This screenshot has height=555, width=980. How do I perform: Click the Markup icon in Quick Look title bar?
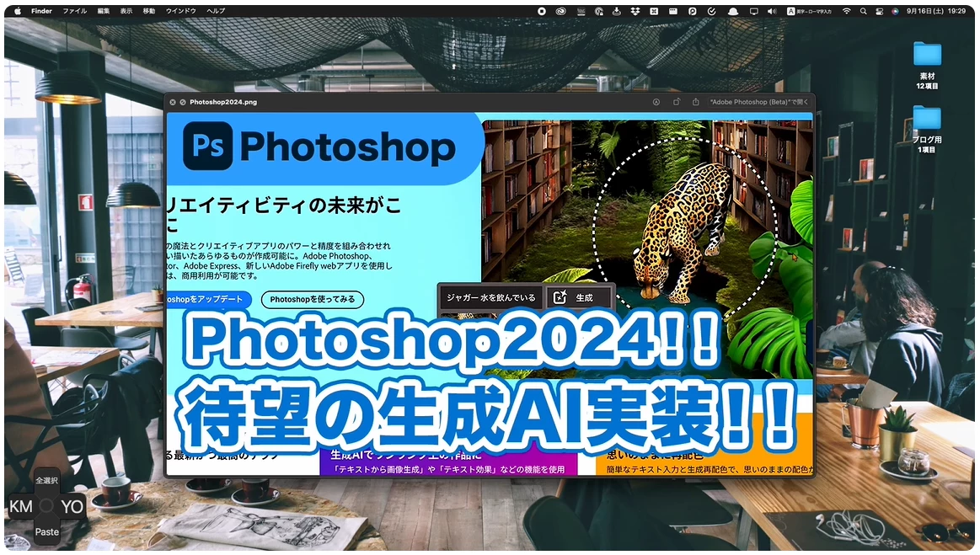point(656,102)
